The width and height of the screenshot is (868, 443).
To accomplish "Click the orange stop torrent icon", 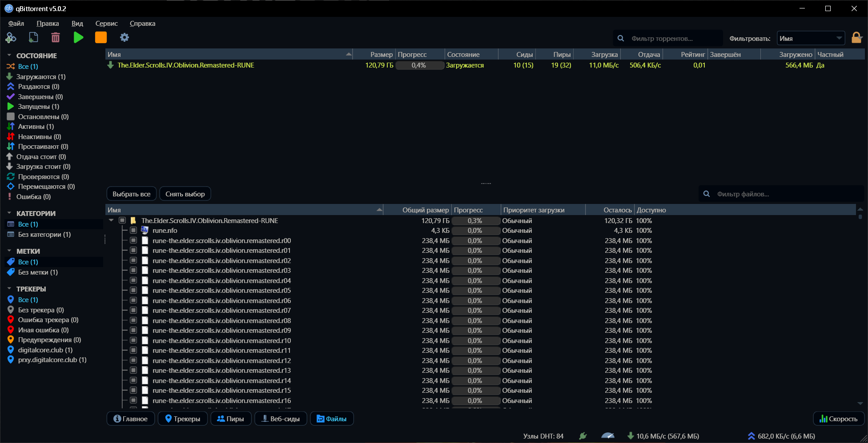I will [x=101, y=38].
